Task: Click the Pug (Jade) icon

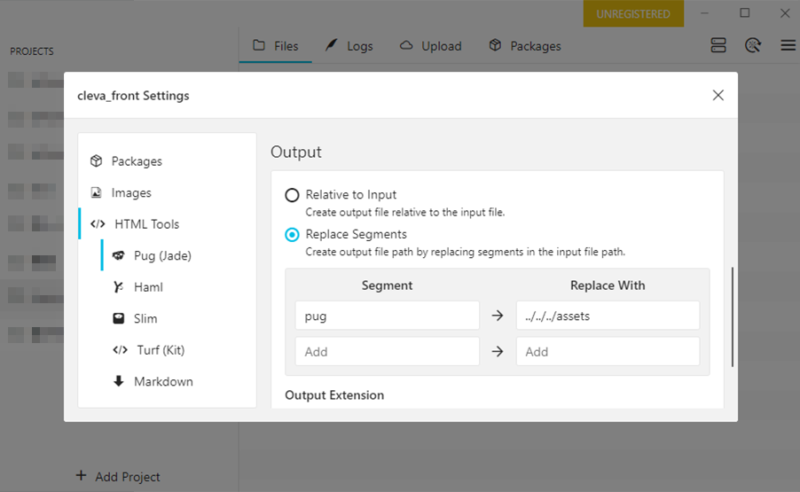Action: (119, 256)
